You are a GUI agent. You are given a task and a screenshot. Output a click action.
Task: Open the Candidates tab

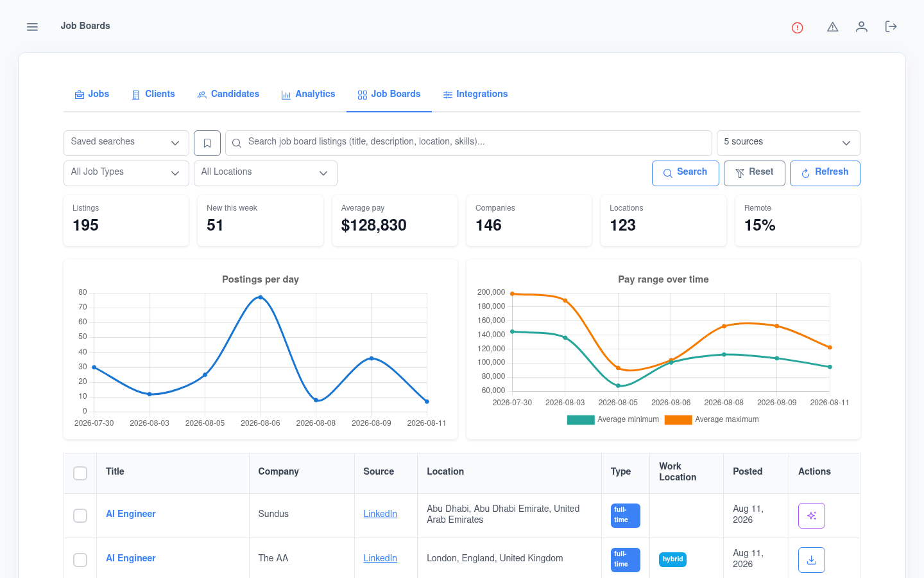point(228,94)
